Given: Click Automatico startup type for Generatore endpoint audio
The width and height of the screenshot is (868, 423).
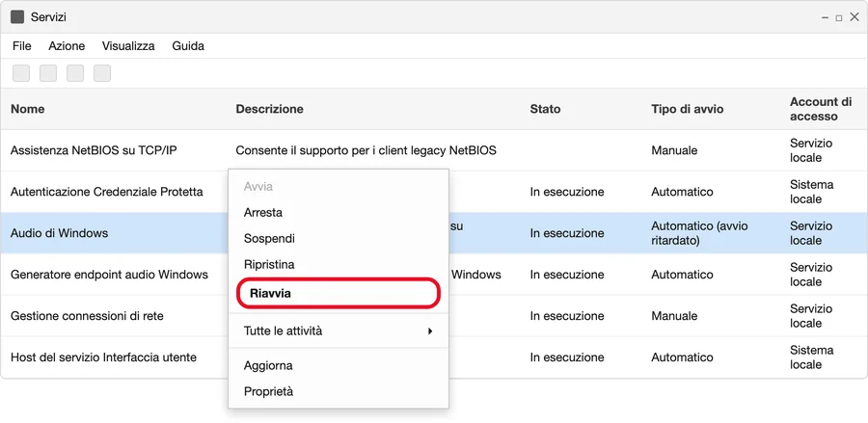Looking at the screenshot, I should tap(682, 275).
